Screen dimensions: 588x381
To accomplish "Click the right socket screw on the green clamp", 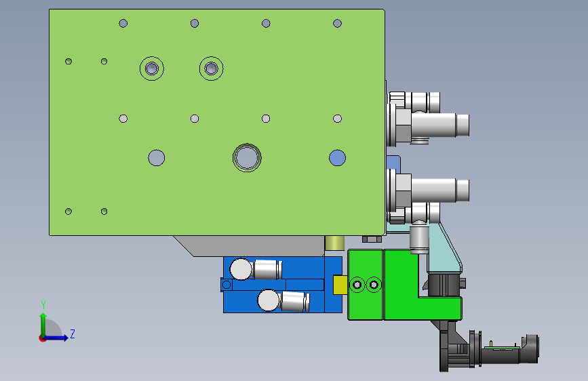I will pyautogui.click(x=374, y=285).
